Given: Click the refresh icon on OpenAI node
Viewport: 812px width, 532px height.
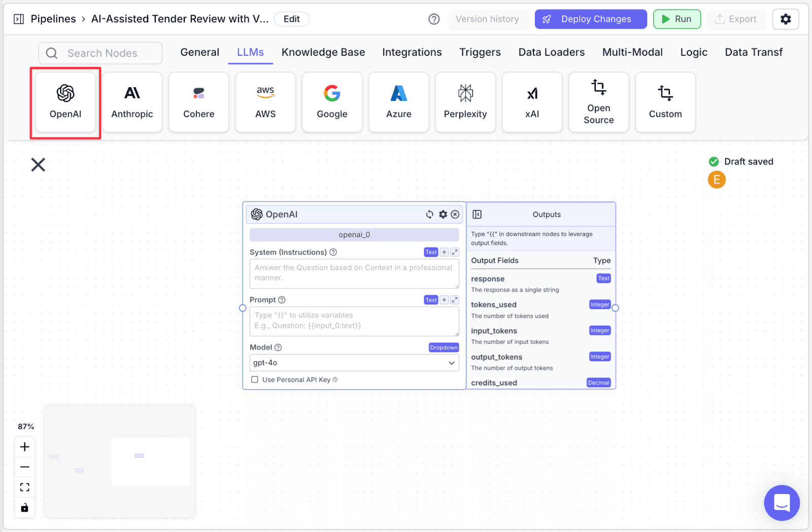Looking at the screenshot, I should tap(430, 215).
